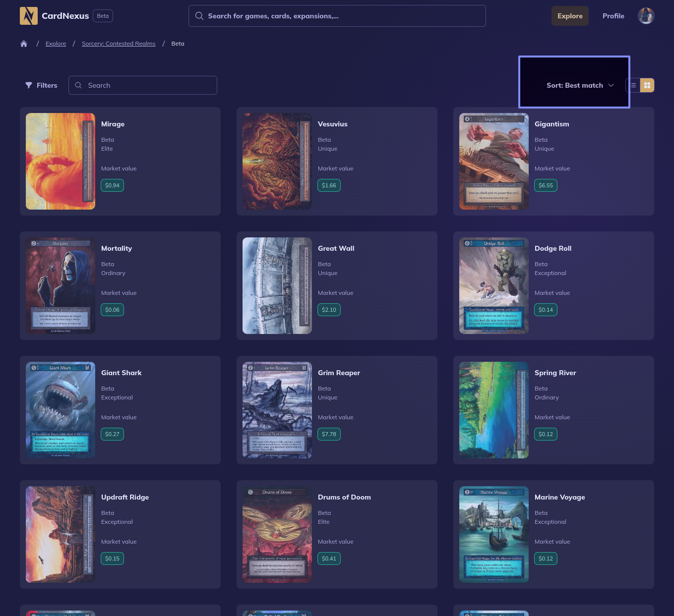This screenshot has width=674, height=616.
Task: Click the Beta badge next to CardNexus
Action: 103,16
